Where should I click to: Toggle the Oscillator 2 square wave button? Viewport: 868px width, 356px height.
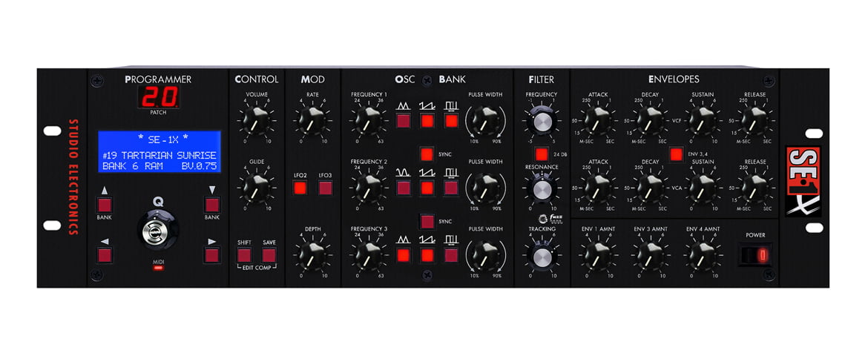coord(451,188)
